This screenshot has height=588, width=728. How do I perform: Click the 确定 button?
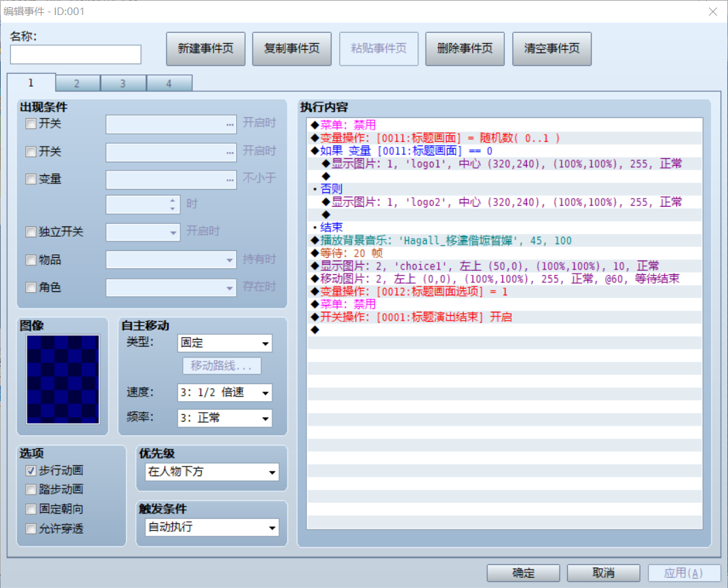tap(523, 573)
